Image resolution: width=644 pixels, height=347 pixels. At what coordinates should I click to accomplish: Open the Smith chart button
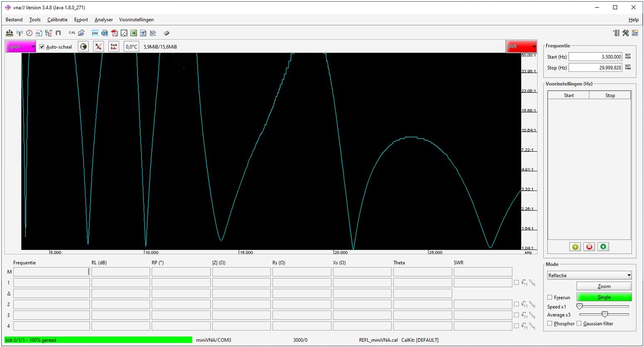click(x=83, y=47)
